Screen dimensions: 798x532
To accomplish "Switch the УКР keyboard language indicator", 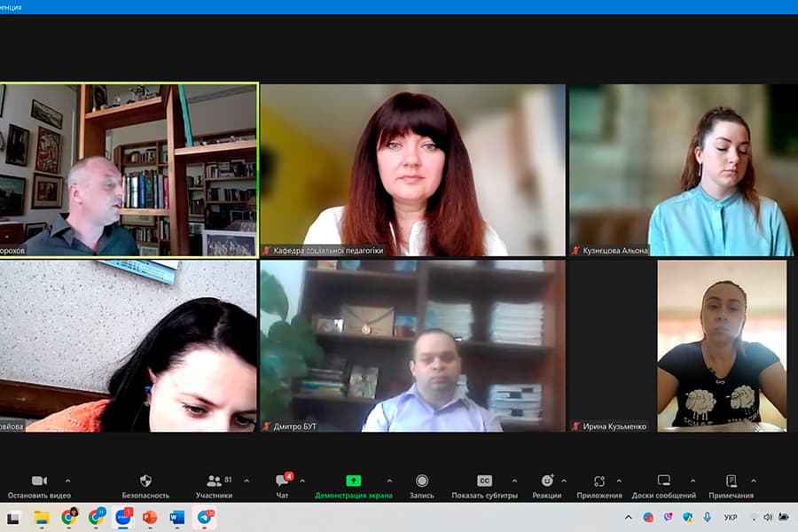I will [x=731, y=517].
